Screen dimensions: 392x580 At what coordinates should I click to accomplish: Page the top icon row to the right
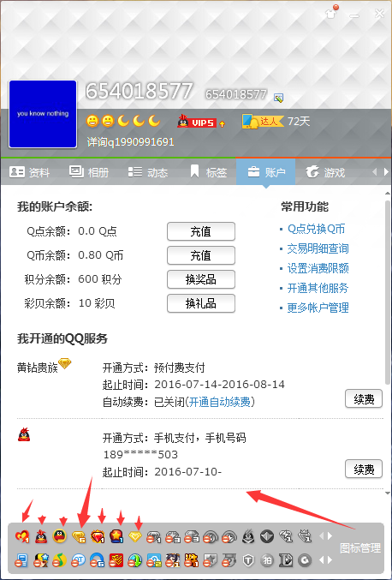pyautogui.click(x=330, y=536)
